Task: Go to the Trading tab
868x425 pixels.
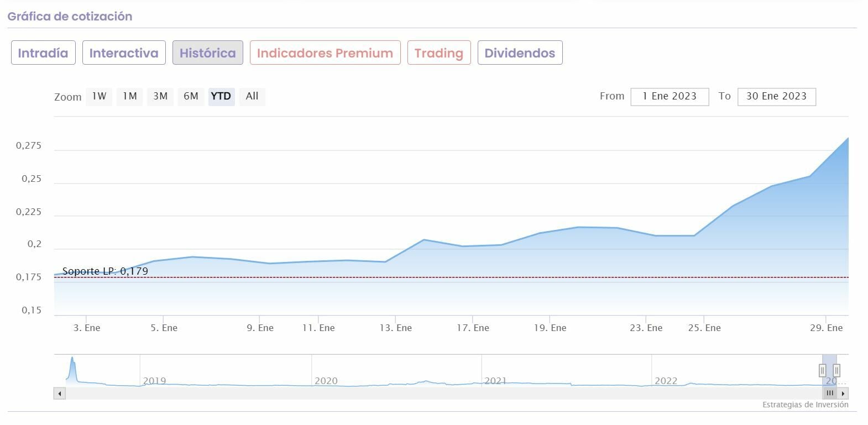Action: pyautogui.click(x=439, y=53)
